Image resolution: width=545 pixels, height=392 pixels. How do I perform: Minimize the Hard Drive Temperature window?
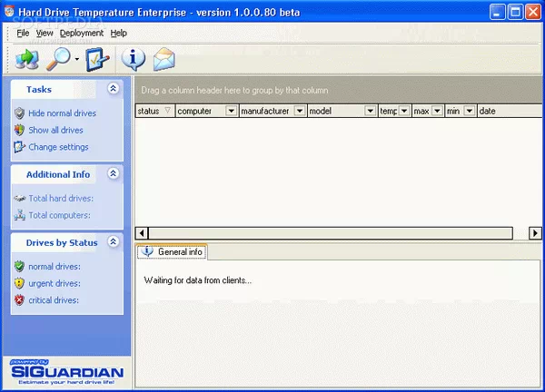498,12
